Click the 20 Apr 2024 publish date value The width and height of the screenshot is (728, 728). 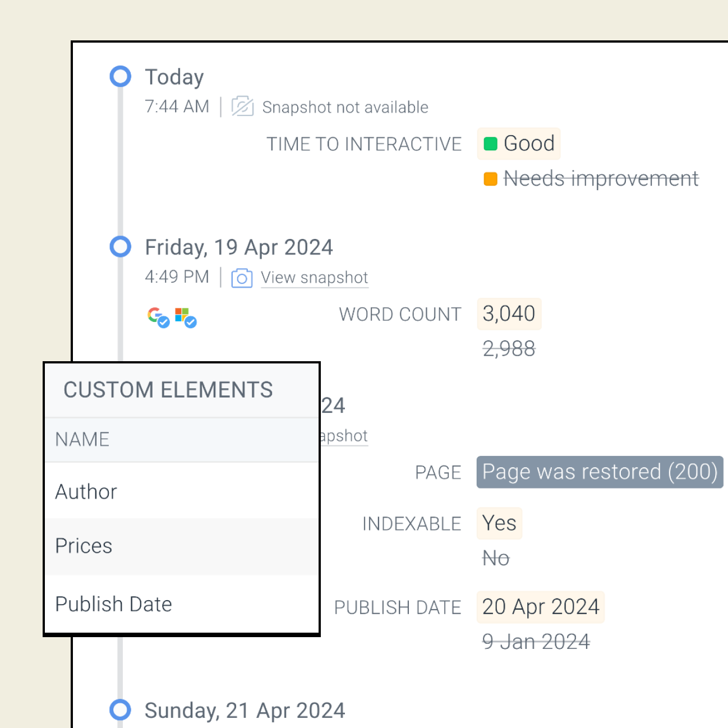tap(541, 607)
